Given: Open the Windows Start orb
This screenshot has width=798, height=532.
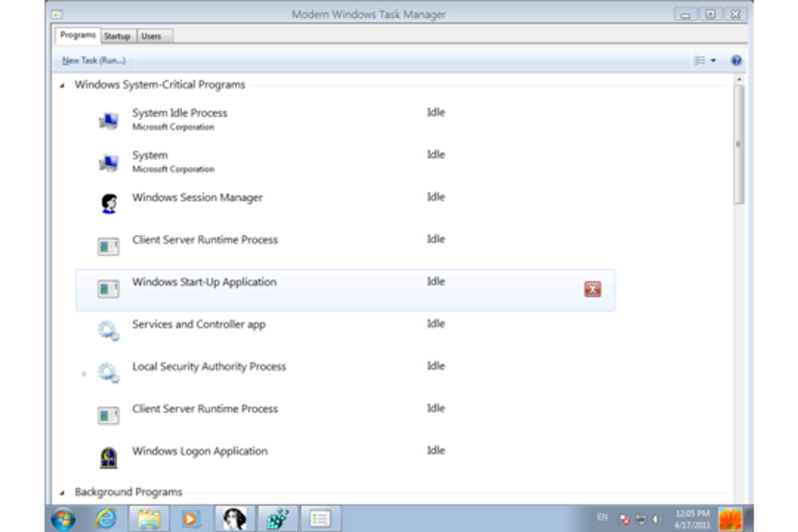Looking at the screenshot, I should [x=63, y=519].
